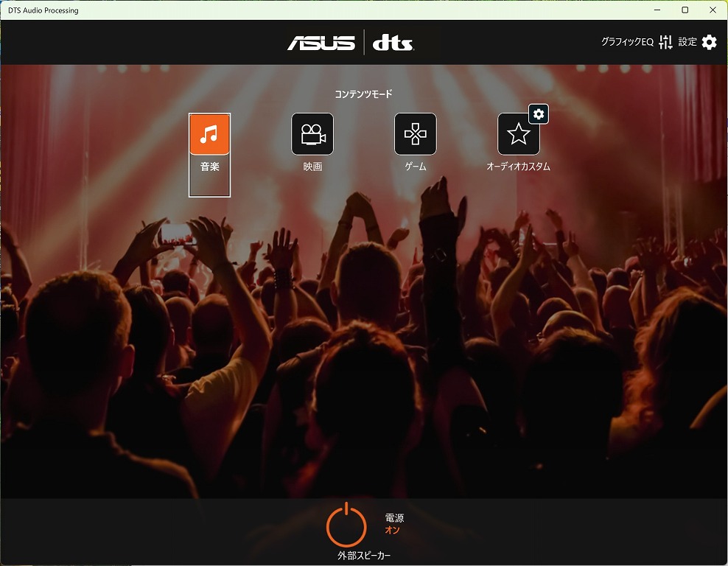
Task: Click the ゲーム label text
Action: pos(416,167)
